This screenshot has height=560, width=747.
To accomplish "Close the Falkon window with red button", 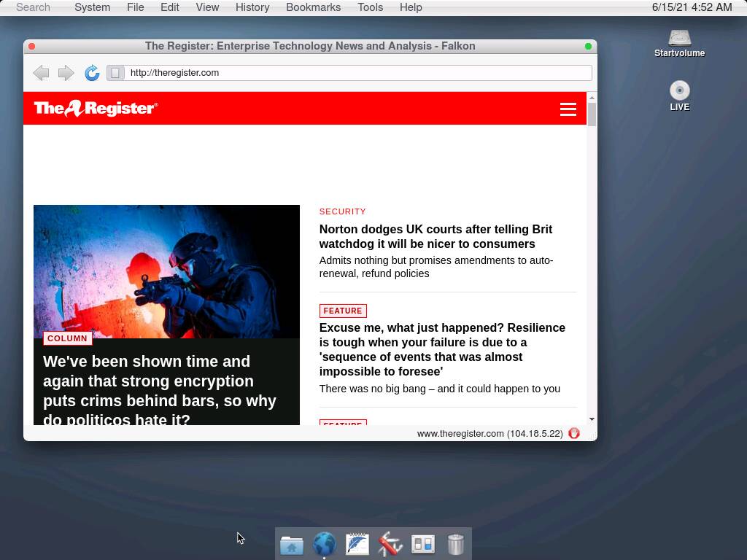I will (32, 46).
